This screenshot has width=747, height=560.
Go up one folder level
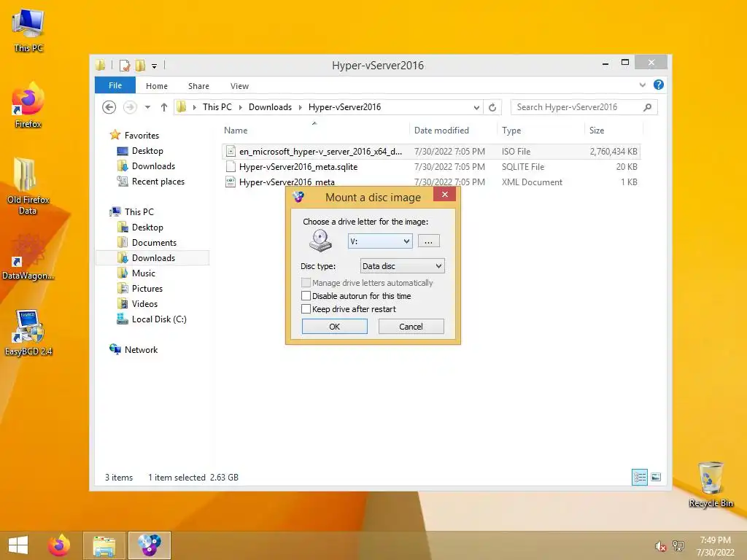164,107
